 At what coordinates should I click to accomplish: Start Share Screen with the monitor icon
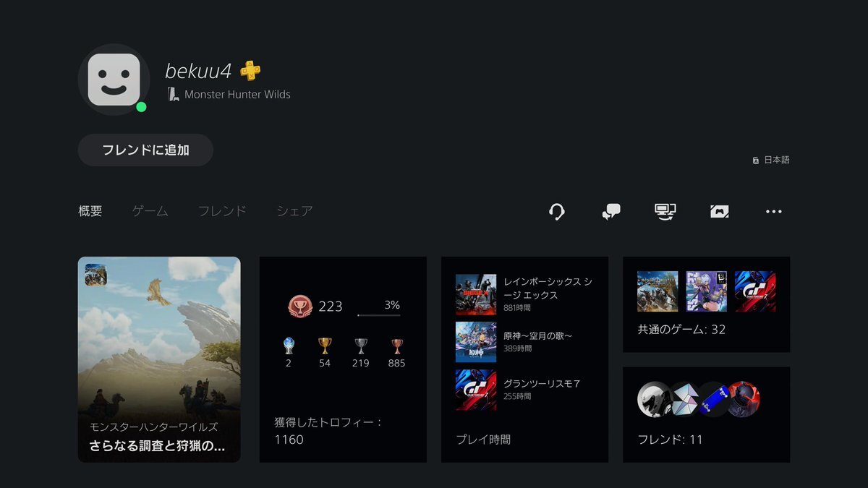pyautogui.click(x=665, y=211)
